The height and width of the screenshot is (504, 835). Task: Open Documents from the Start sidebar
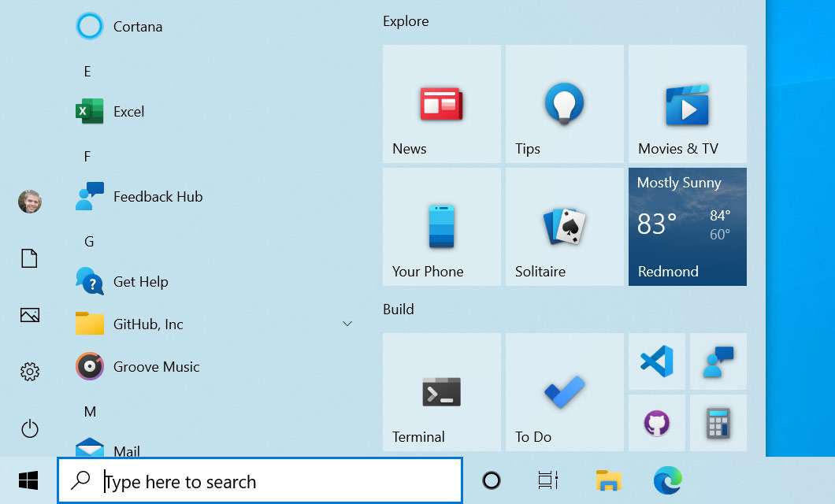[x=29, y=258]
